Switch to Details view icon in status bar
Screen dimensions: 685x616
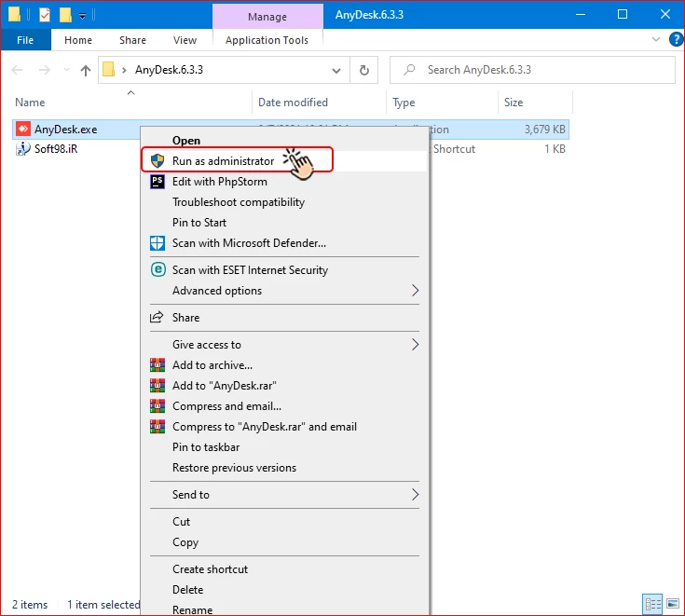[x=652, y=604]
